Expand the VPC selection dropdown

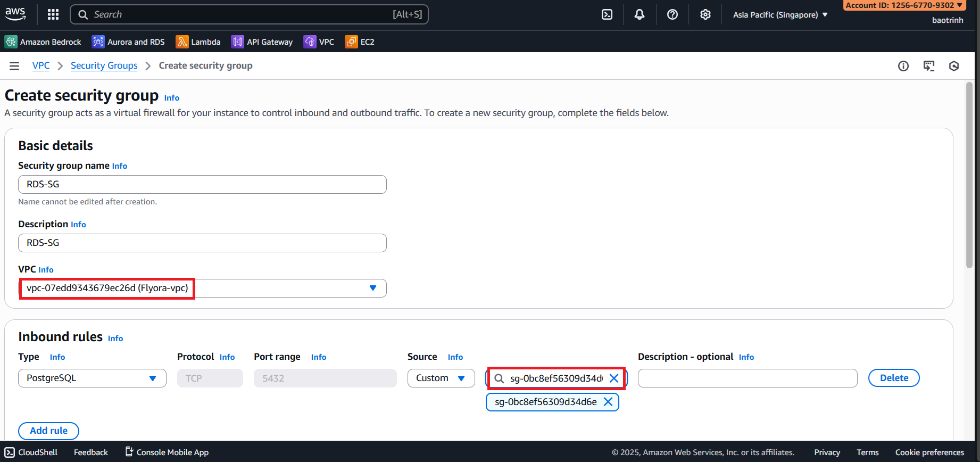click(x=372, y=288)
